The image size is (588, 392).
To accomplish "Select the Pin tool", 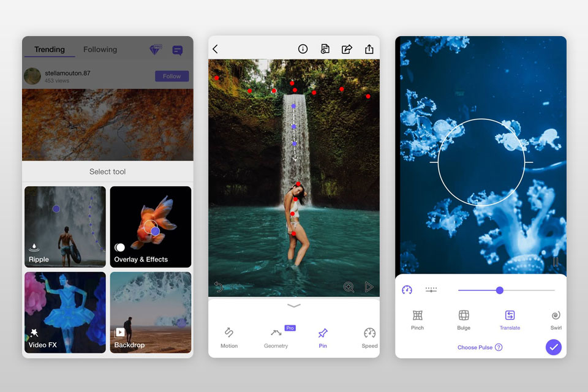I will (323, 337).
